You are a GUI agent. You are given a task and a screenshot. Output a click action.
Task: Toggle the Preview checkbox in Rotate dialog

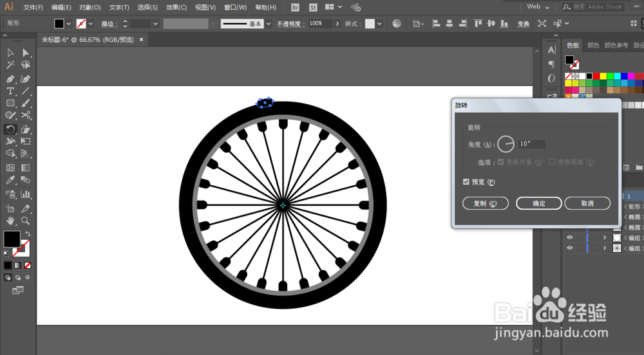tap(466, 181)
